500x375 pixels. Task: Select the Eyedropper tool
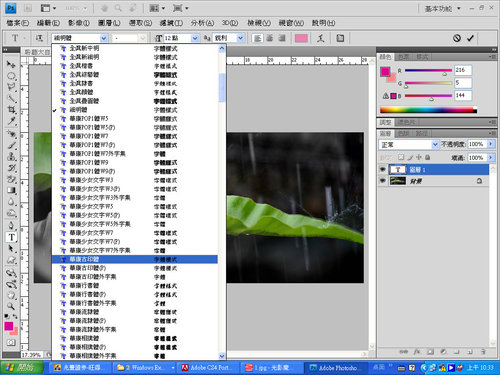[x=12, y=121]
